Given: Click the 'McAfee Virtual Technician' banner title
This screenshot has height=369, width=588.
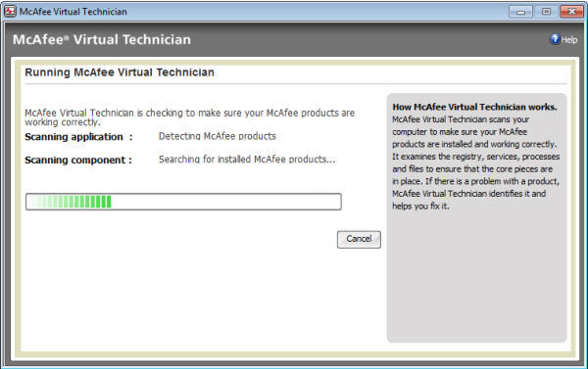Looking at the screenshot, I should pos(102,39).
